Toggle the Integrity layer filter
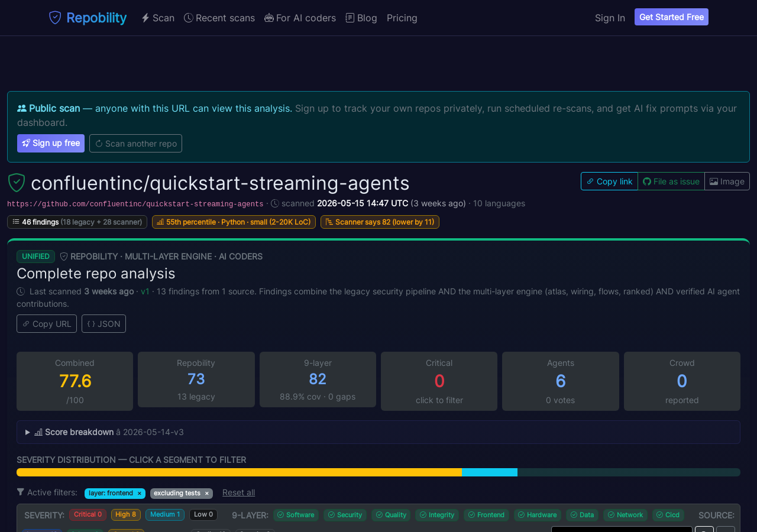Viewport: 757px width, 532px height. [x=437, y=515]
